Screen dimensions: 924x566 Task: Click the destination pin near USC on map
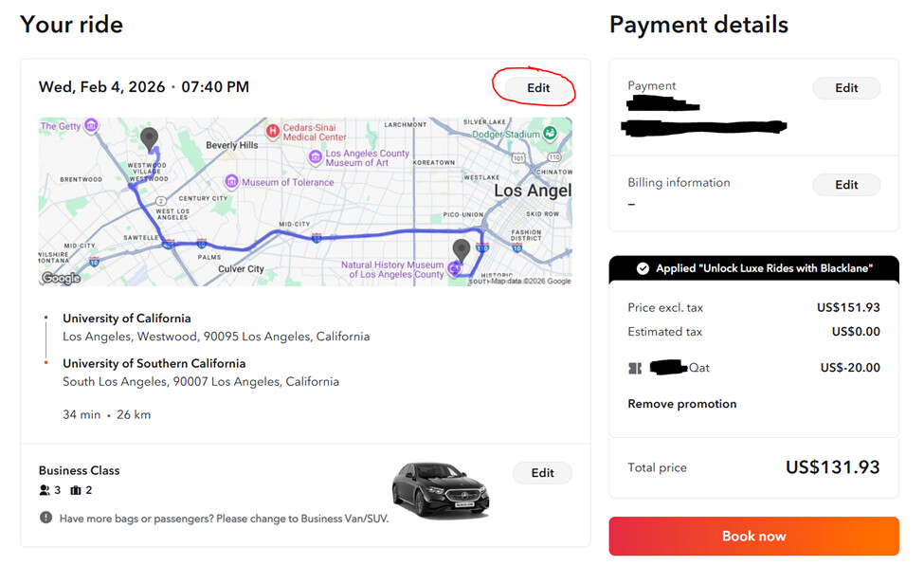coord(462,250)
